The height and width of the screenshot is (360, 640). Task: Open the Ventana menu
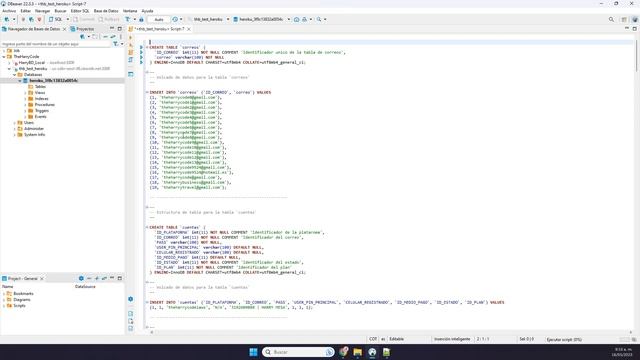point(130,11)
